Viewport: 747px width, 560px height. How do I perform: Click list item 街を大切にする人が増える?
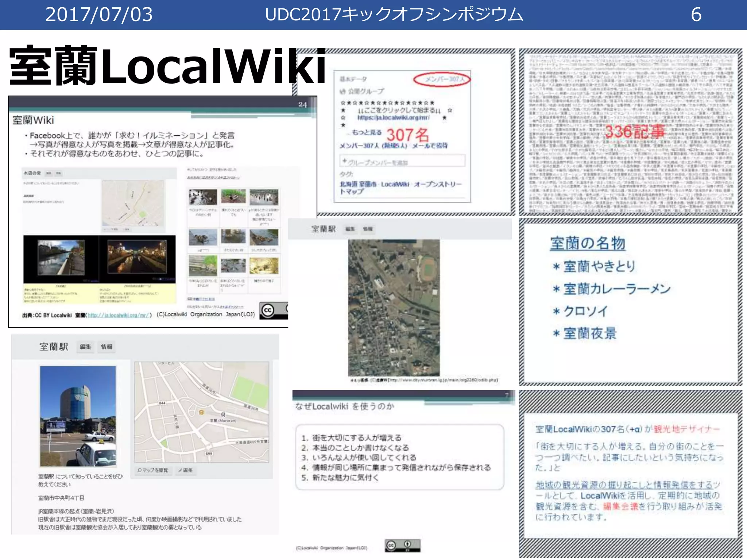point(357,437)
